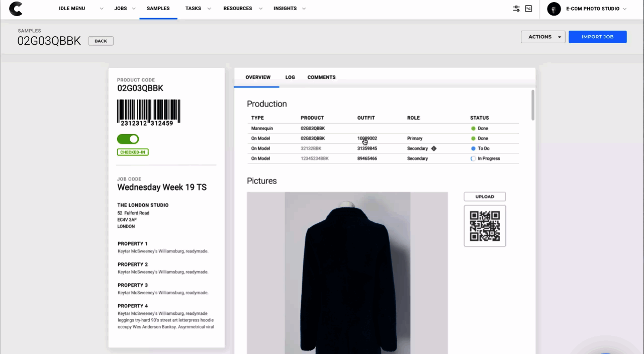Click the user avatar icon

554,9
